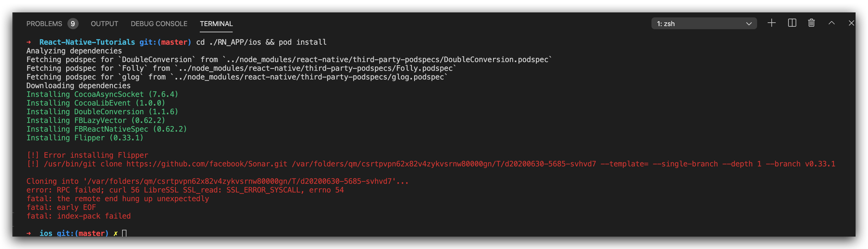Viewport: 868px width, 249px height.
Task: Split the terminal using the split icon
Action: (x=792, y=23)
